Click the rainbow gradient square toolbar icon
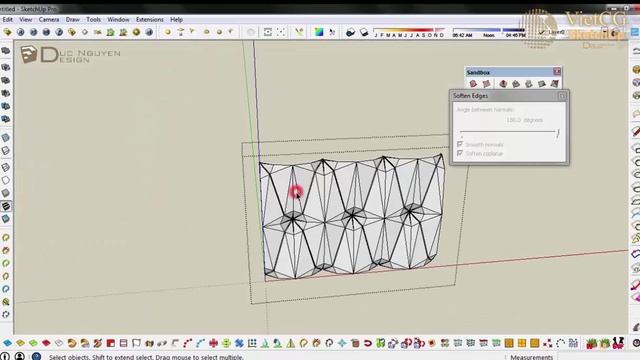 point(319,32)
